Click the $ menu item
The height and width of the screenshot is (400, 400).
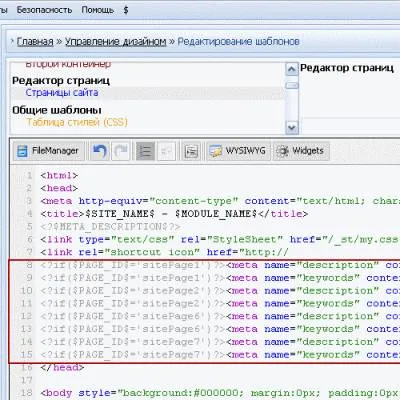click(126, 10)
